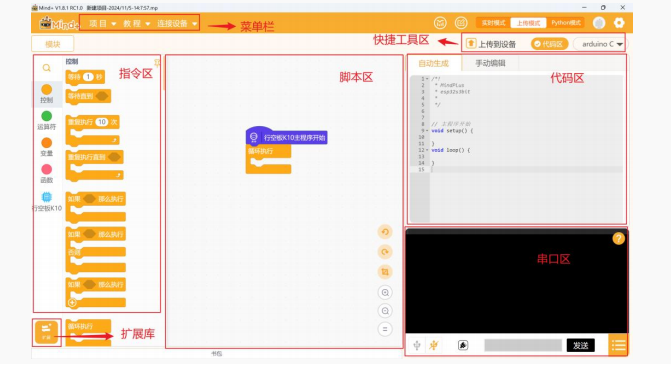Click the crop/screenshot icon in script area
This screenshot has height=366, width=671.
[x=385, y=272]
